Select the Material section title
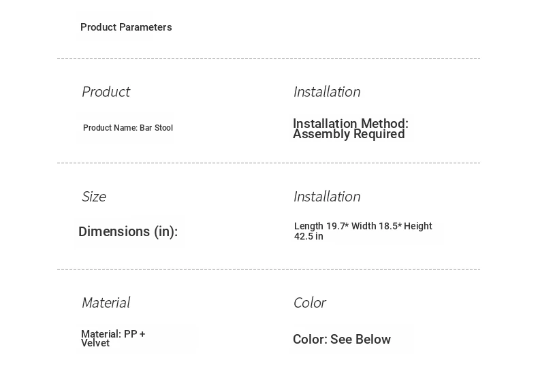This screenshot has height=392, width=538. pyautogui.click(x=106, y=302)
